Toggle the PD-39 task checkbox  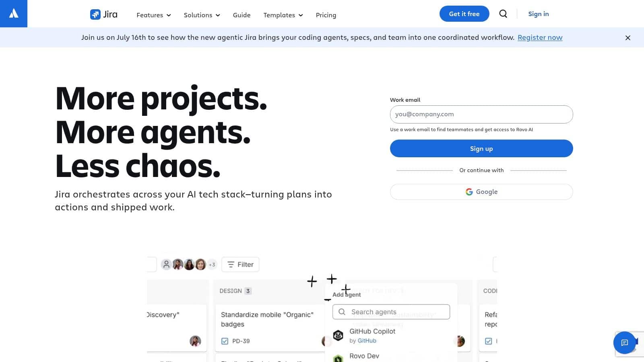pyautogui.click(x=225, y=341)
